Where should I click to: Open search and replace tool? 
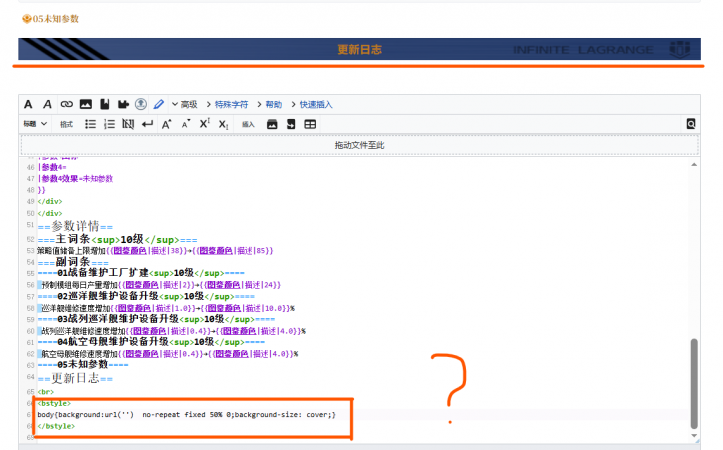click(x=690, y=124)
